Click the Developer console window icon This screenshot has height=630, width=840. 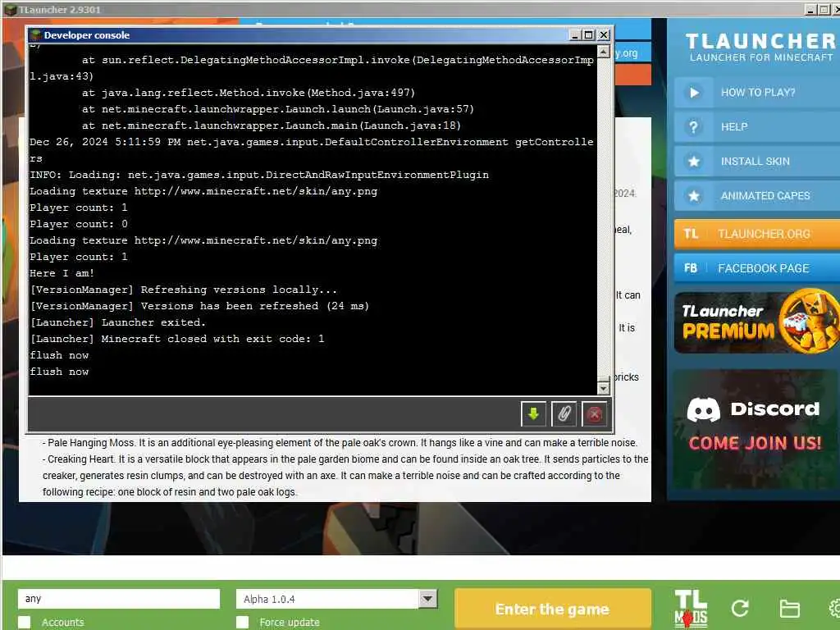pyautogui.click(x=36, y=35)
